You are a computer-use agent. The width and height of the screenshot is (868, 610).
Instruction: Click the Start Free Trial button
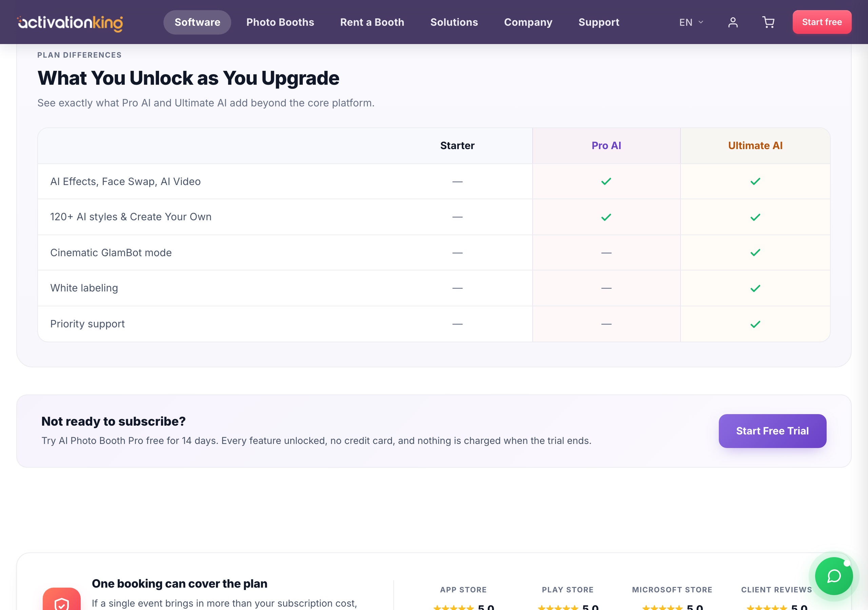[772, 431]
